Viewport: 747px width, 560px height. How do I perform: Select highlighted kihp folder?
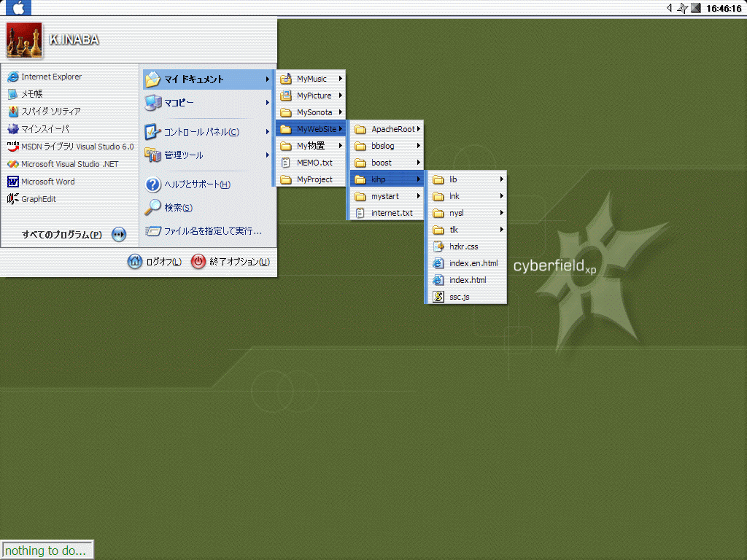pyautogui.click(x=387, y=179)
